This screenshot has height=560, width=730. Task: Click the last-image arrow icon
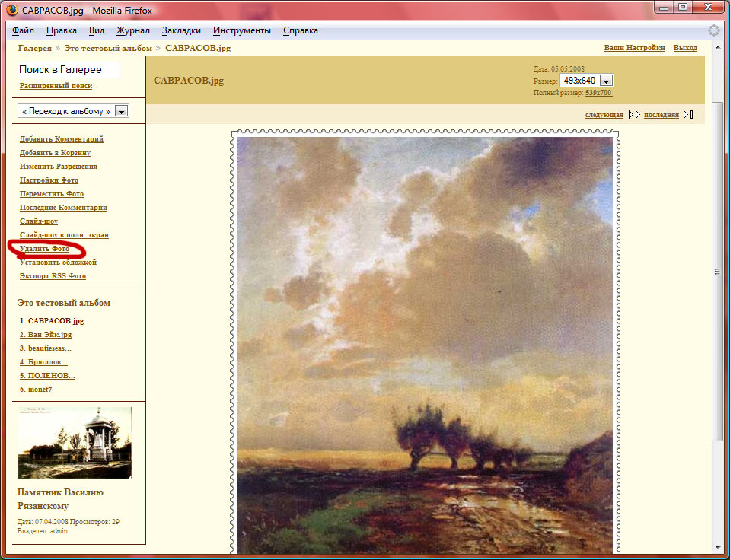click(688, 115)
